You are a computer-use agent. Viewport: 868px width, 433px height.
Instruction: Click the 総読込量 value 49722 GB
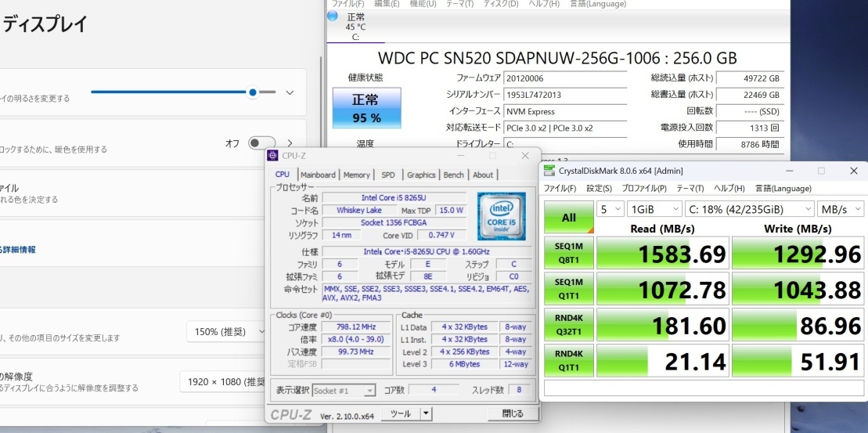click(750, 78)
